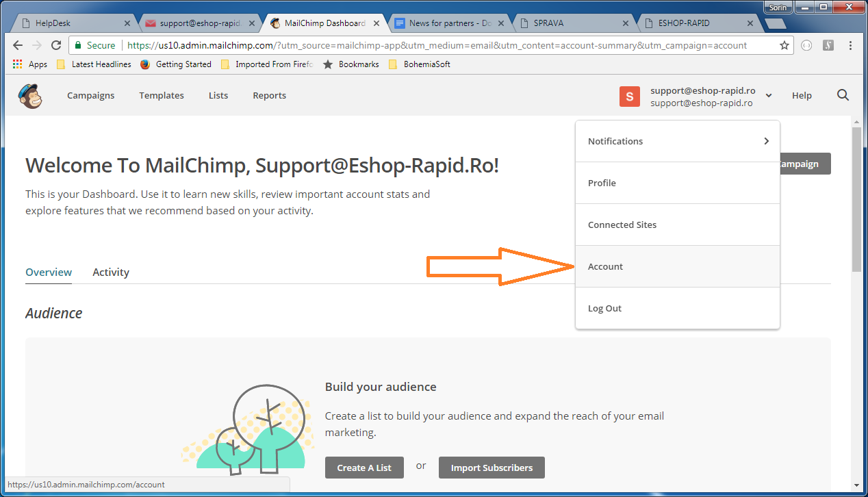
Task: Close the HelpDesk tab
Action: click(x=127, y=23)
